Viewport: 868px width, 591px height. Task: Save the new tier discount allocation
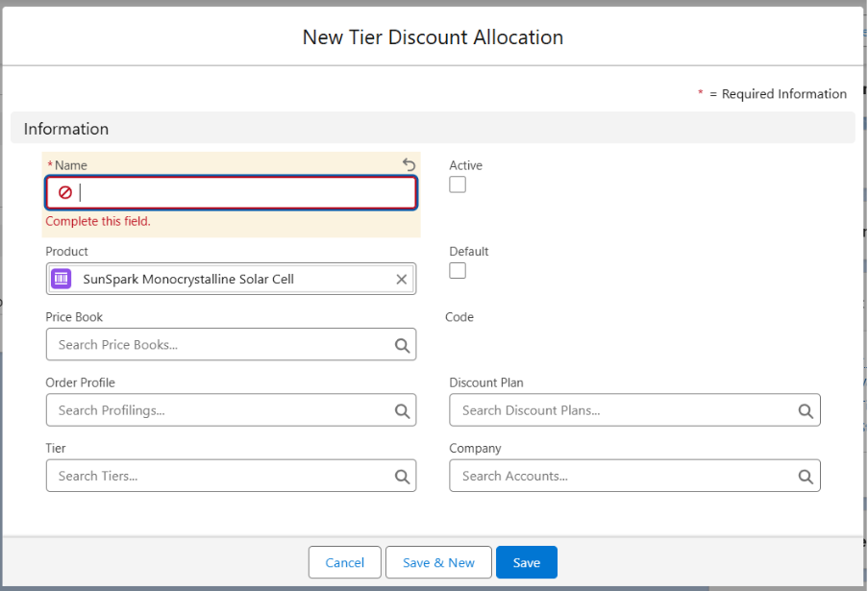pos(527,562)
